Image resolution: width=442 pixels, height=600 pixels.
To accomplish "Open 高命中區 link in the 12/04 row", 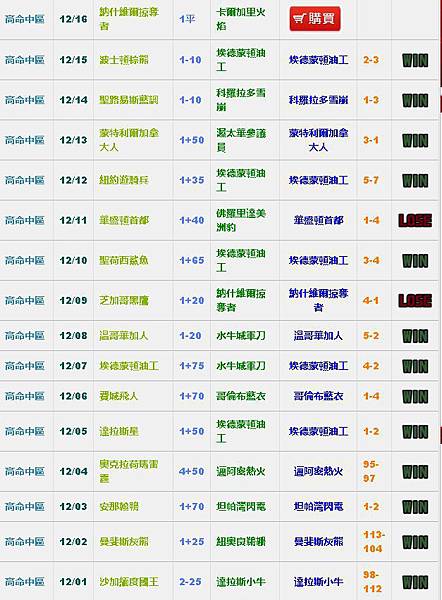I will [24, 471].
